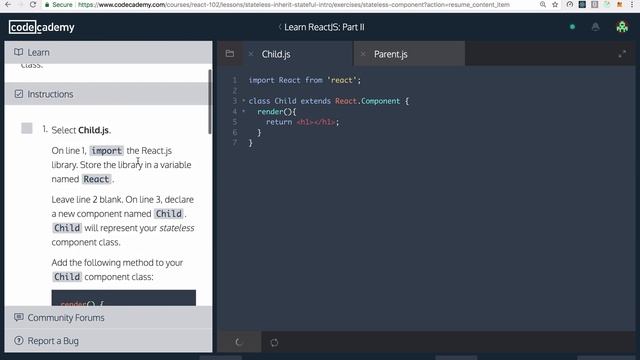Screen dimensions: 640x360
Task: Collapse the Instructions section header
Action: [x=108, y=94]
